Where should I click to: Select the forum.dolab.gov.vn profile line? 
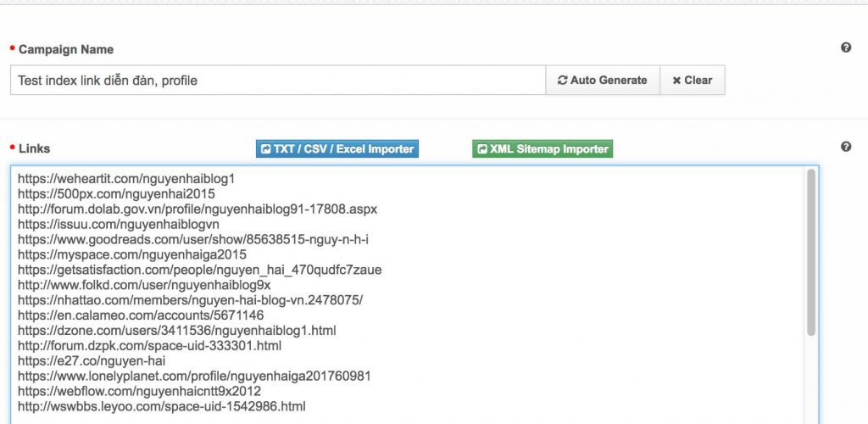click(198, 209)
